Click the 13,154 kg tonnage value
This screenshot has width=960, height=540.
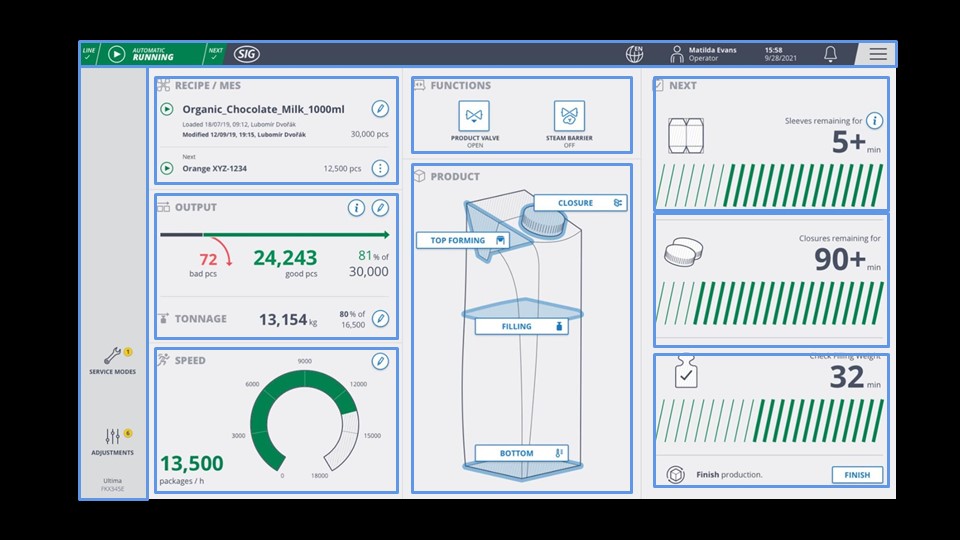(x=288, y=320)
